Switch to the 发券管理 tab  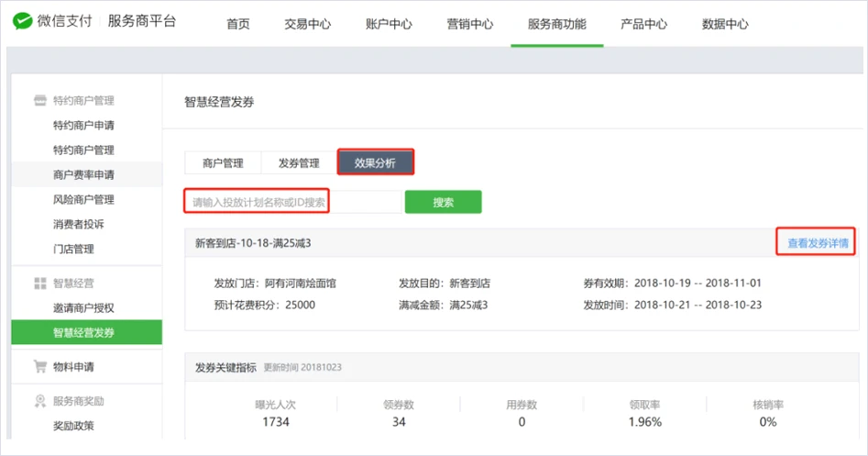[x=299, y=163]
